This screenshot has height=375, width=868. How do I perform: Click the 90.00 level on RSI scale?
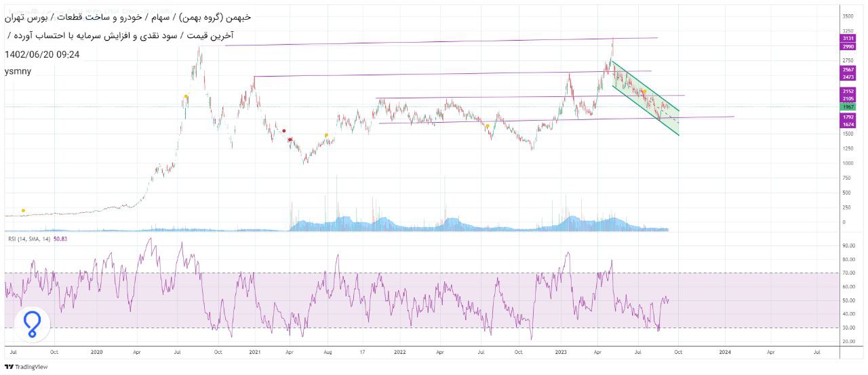point(848,245)
